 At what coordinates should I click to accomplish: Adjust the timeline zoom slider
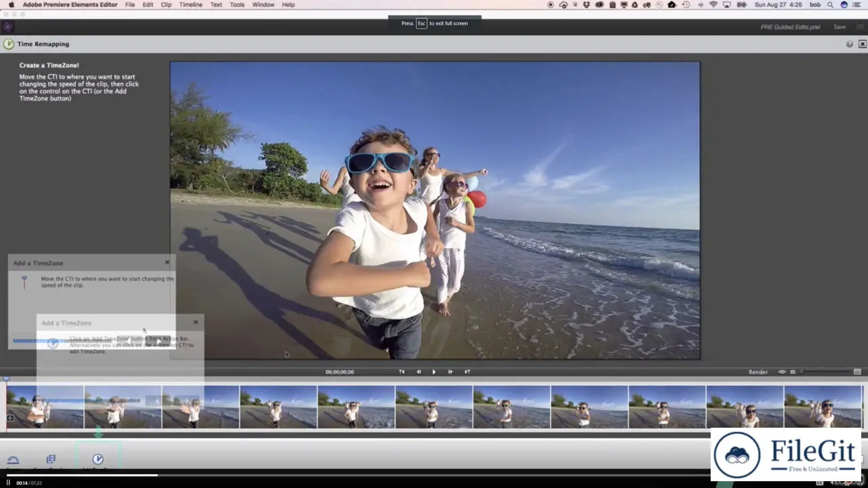click(x=825, y=372)
